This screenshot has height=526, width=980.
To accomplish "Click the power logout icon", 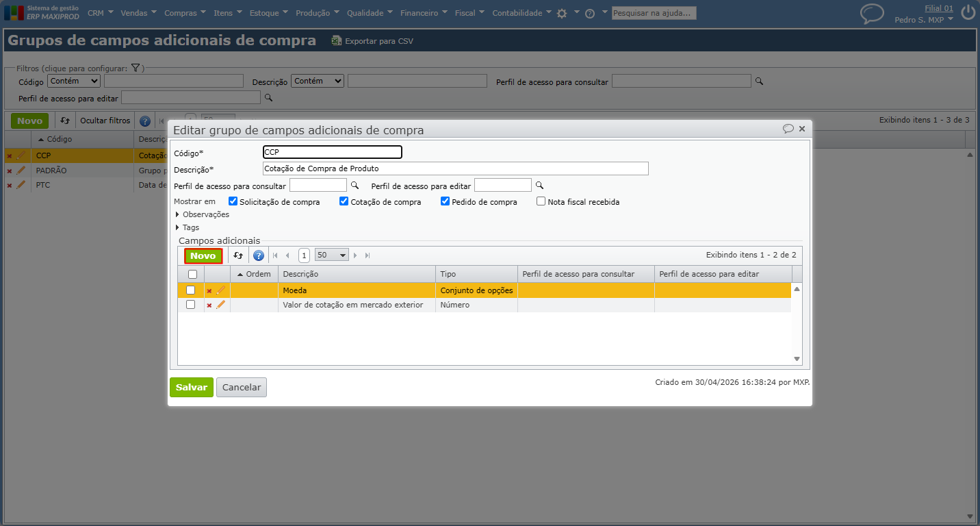I will (968, 12).
